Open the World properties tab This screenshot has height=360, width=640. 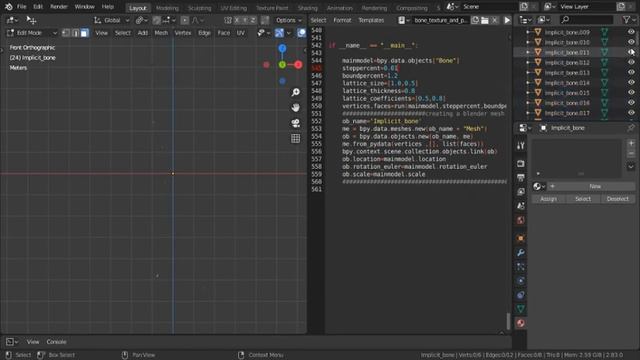[x=520, y=220]
